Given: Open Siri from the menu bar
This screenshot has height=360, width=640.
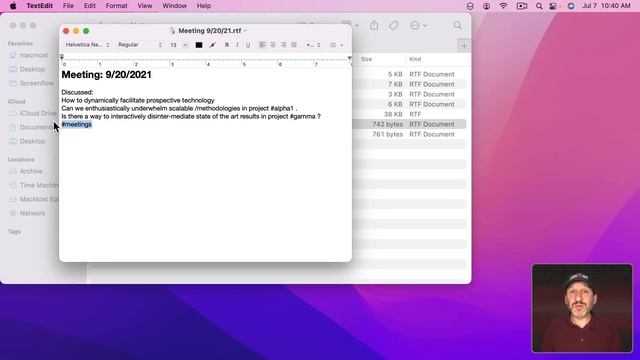Looking at the screenshot, I should pyautogui.click(x=571, y=6).
